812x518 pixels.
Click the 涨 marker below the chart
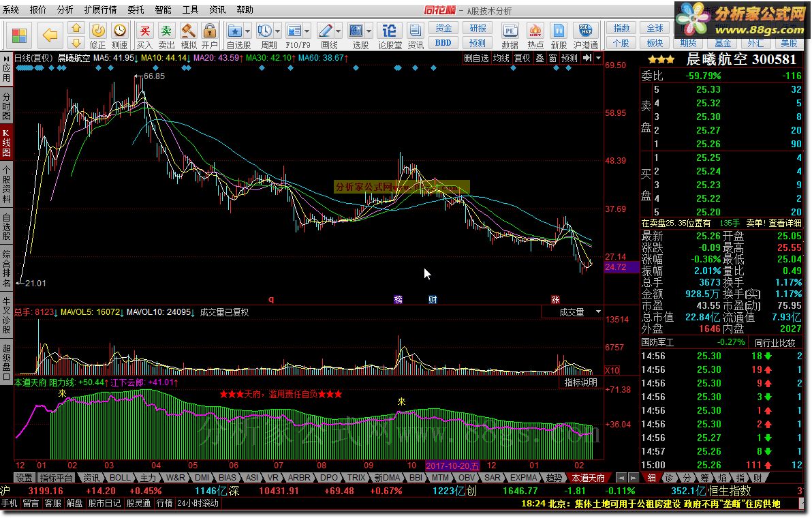coord(555,299)
